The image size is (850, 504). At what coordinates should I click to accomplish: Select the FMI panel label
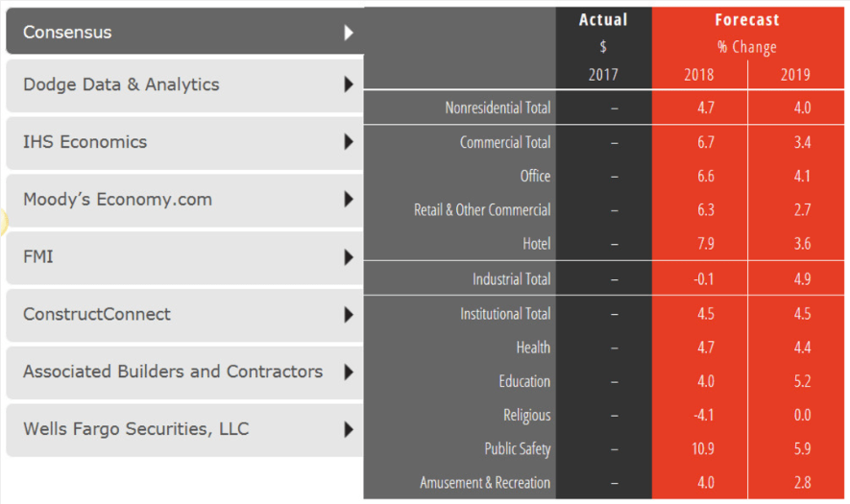coord(38,257)
